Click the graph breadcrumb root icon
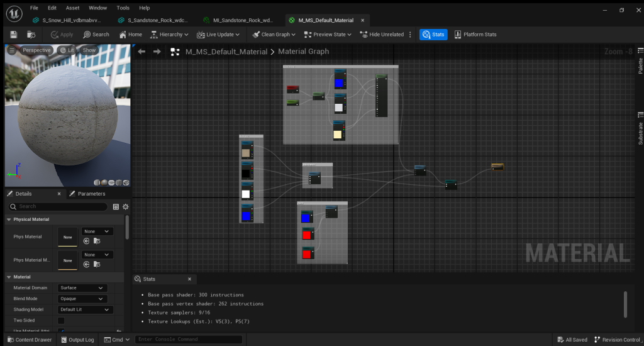 [x=175, y=52]
